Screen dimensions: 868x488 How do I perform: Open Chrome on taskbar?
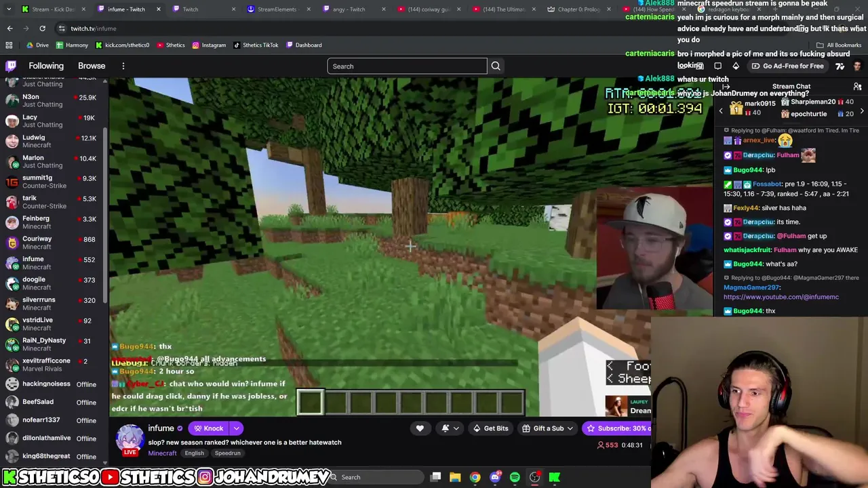tap(475, 477)
